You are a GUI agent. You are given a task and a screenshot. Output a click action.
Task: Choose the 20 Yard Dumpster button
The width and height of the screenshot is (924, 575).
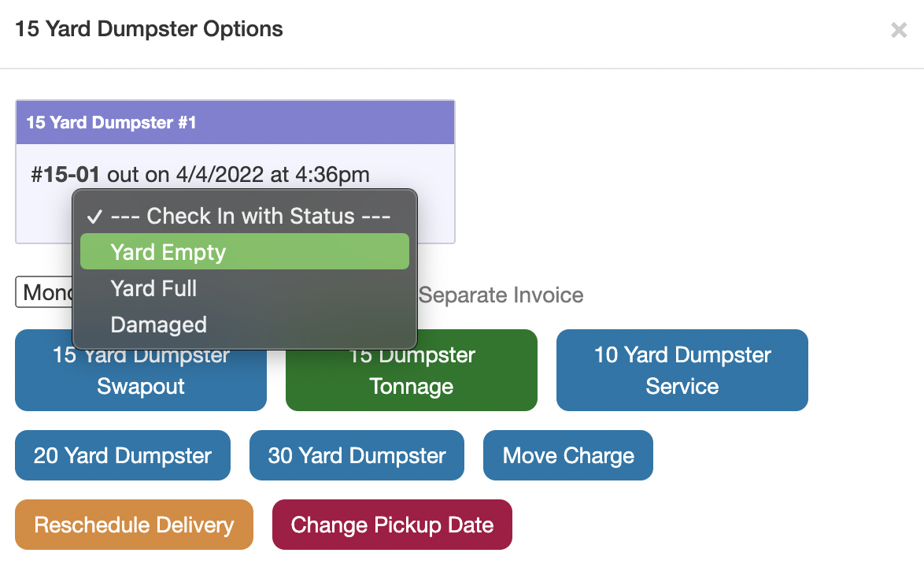123,455
